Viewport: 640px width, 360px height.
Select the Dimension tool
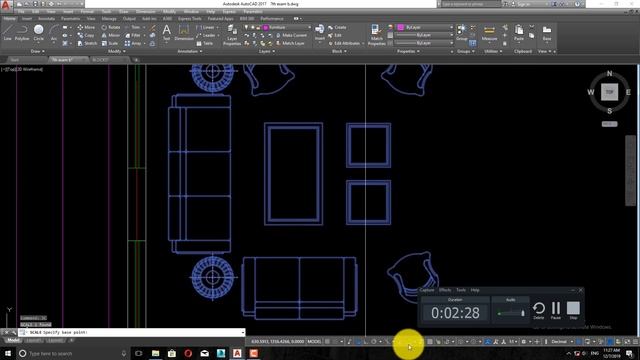coord(184,33)
